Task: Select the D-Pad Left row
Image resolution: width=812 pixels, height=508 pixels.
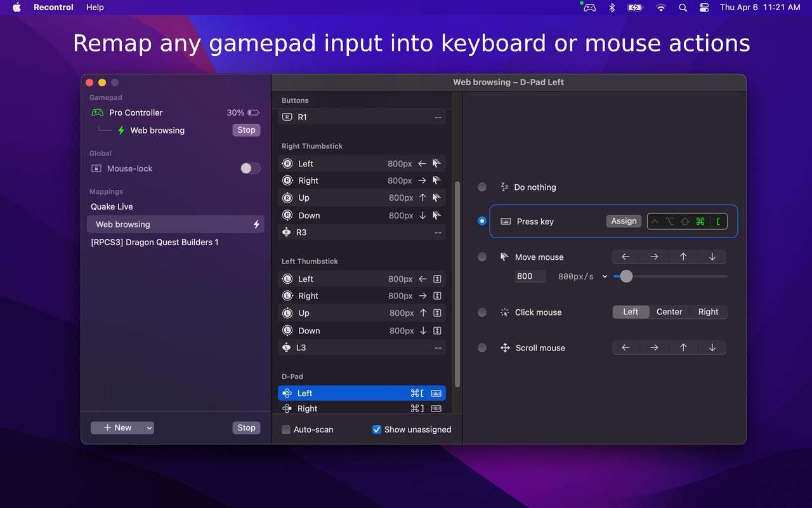Action: (362, 393)
